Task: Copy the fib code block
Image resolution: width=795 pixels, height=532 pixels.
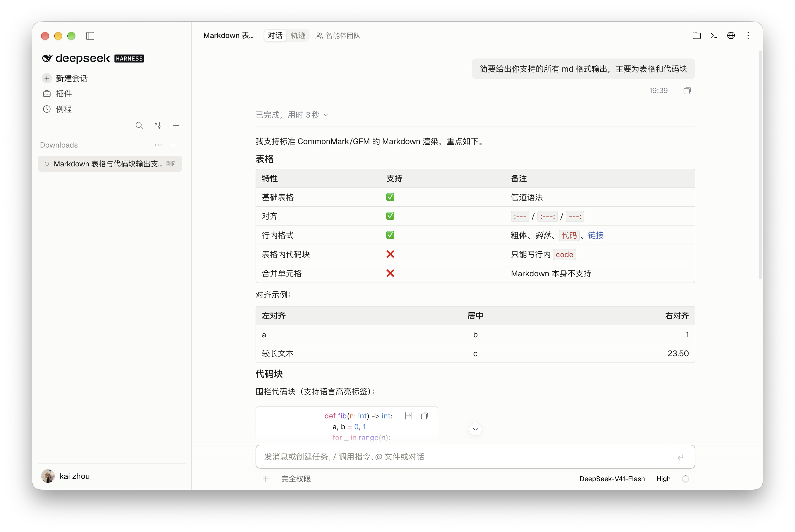Action: coord(424,416)
